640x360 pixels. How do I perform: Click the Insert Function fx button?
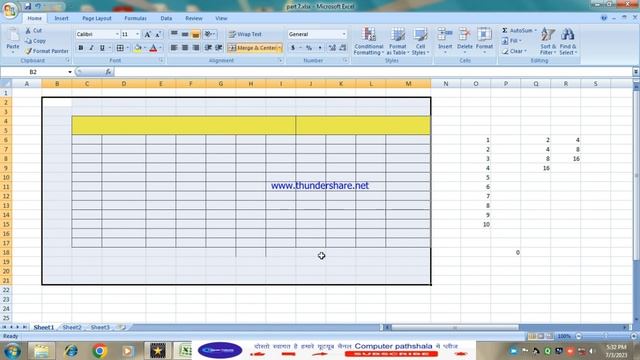pos(108,72)
